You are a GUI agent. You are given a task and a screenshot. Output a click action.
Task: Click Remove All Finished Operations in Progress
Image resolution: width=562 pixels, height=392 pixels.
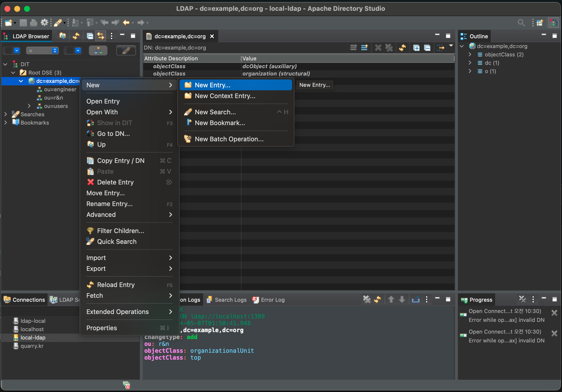click(522, 299)
